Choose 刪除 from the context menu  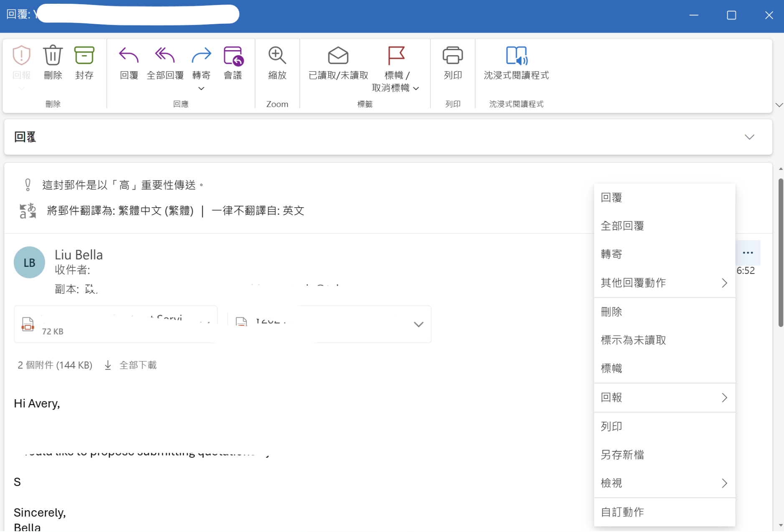coord(664,312)
